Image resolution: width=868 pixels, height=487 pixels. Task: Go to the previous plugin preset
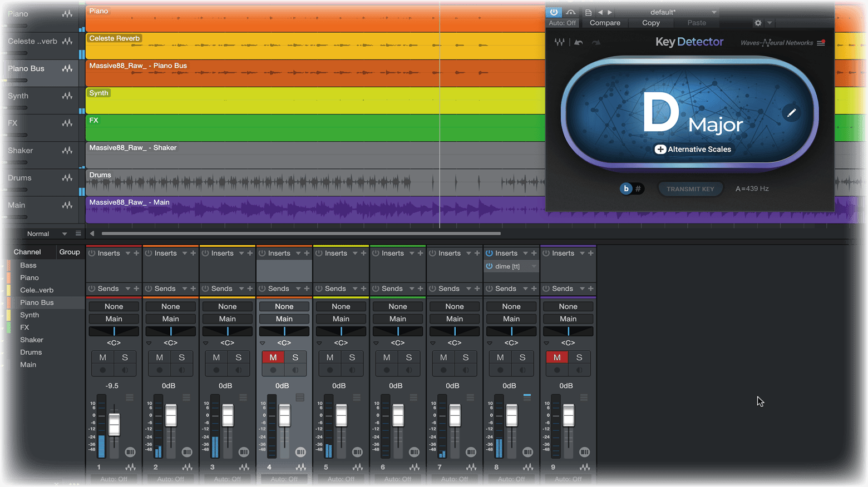600,12
